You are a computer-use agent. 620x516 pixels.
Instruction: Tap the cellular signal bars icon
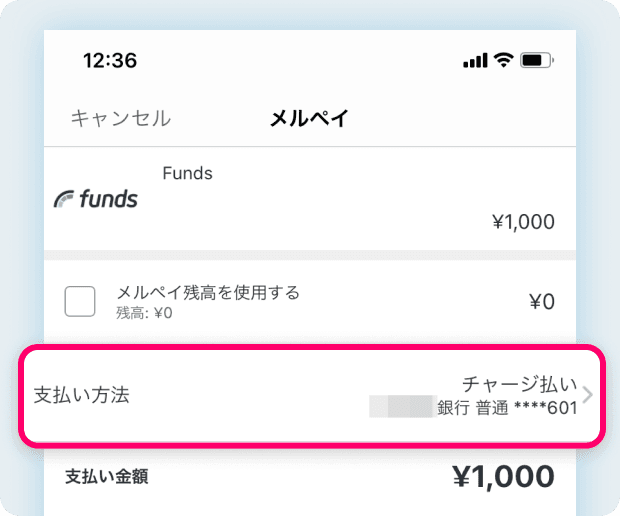475,61
